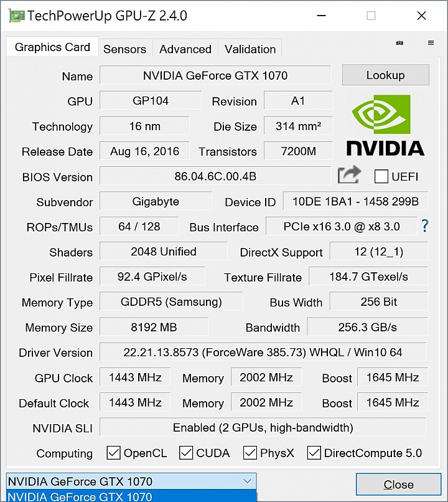Click the Bandwidth value 256.3 GB/s
Viewport: 448px width, 502px height.
[367, 327]
